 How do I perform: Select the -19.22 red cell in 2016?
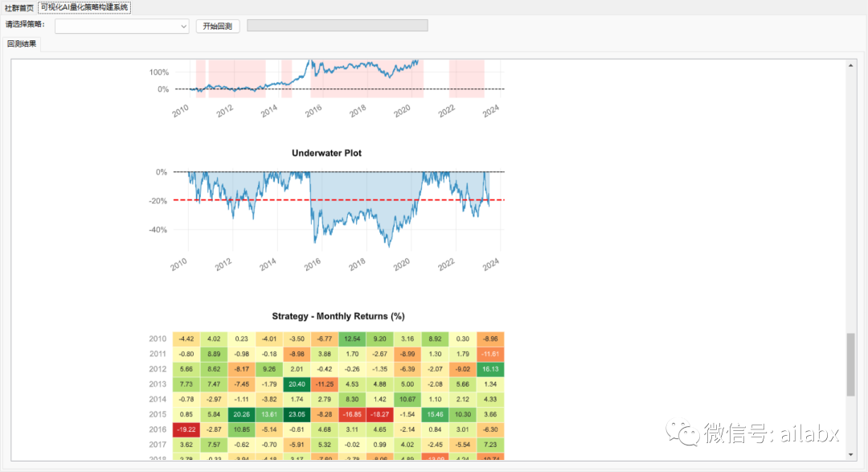tap(186, 429)
